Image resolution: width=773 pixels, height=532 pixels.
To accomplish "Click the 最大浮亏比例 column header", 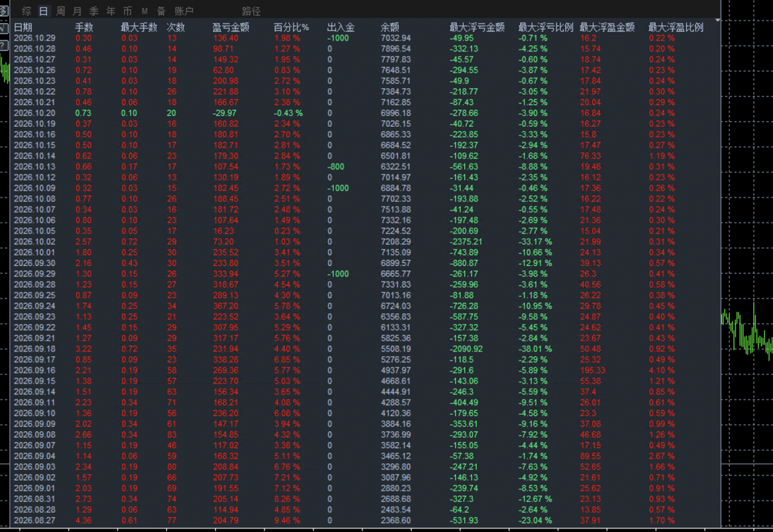I will pyautogui.click(x=546, y=27).
